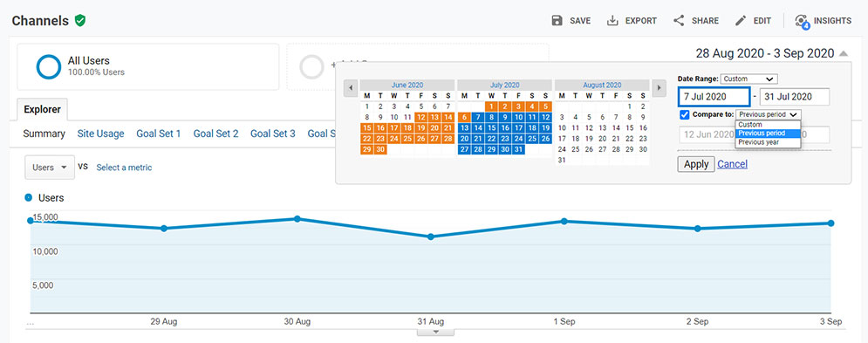Viewport: 868px width, 343px height.
Task: Click the 31 Aug data point on chart
Action: (431, 237)
